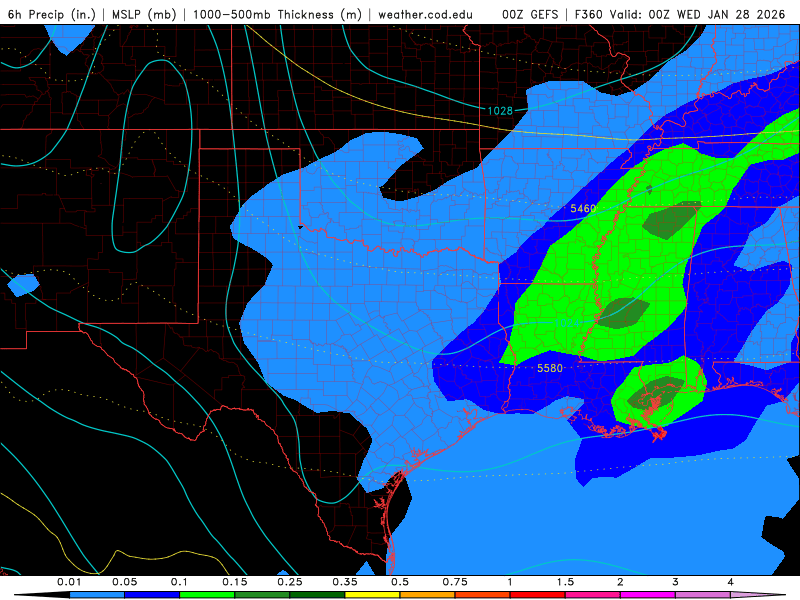The width and height of the screenshot is (800, 600).
Task: Click the legend value 1
Action: [x=510, y=582]
